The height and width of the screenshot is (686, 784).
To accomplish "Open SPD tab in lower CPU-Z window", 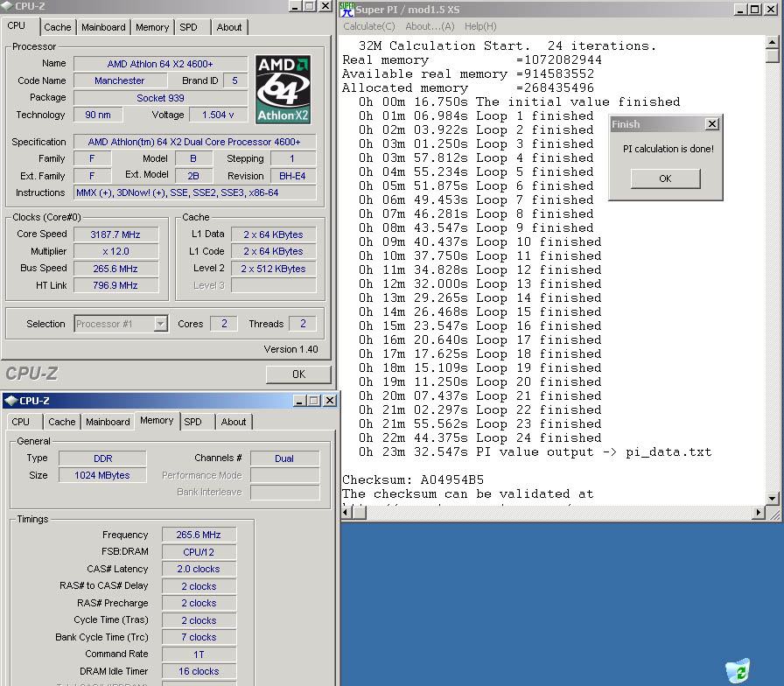I will [193, 422].
